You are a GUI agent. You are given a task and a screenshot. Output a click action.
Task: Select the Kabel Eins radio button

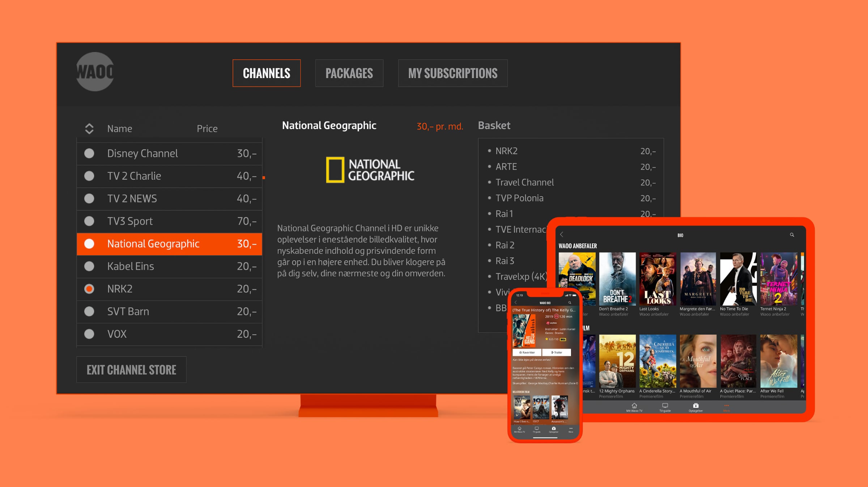89,266
